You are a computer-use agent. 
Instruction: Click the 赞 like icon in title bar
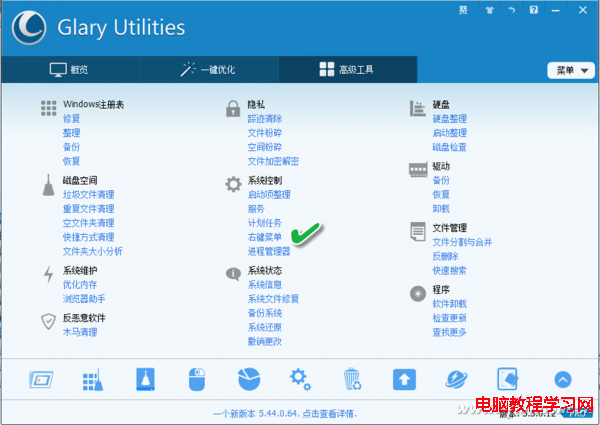463,10
